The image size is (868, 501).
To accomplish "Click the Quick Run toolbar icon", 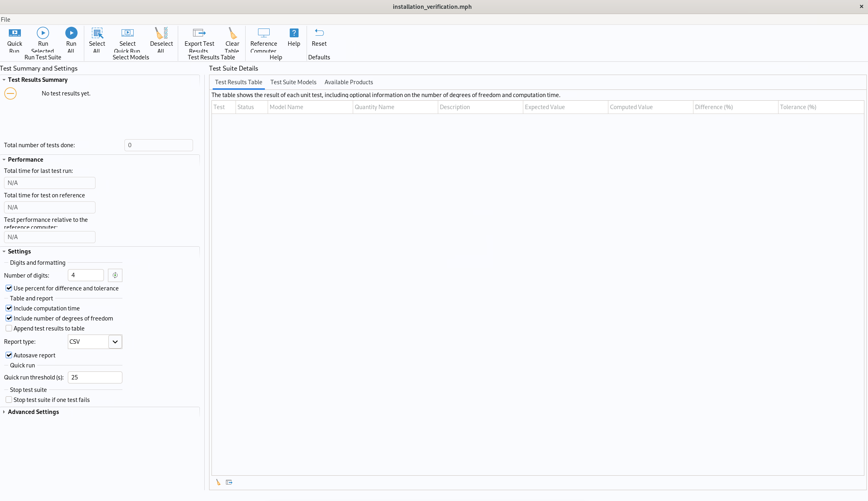I will (x=15, y=33).
